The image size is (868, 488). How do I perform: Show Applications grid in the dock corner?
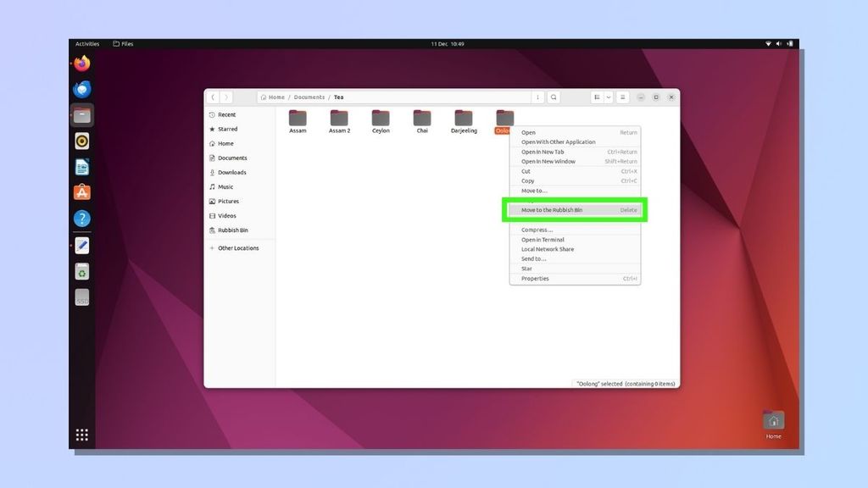82,435
